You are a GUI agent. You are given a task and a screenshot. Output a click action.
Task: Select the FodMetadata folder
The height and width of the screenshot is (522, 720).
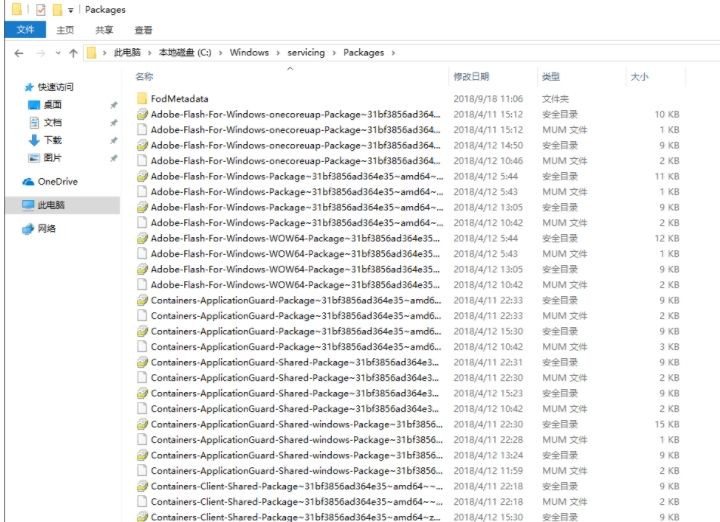coord(179,99)
